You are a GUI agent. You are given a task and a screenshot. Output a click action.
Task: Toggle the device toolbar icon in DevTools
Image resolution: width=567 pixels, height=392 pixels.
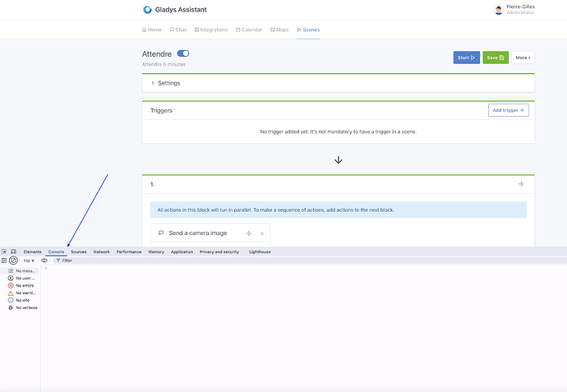coord(13,251)
